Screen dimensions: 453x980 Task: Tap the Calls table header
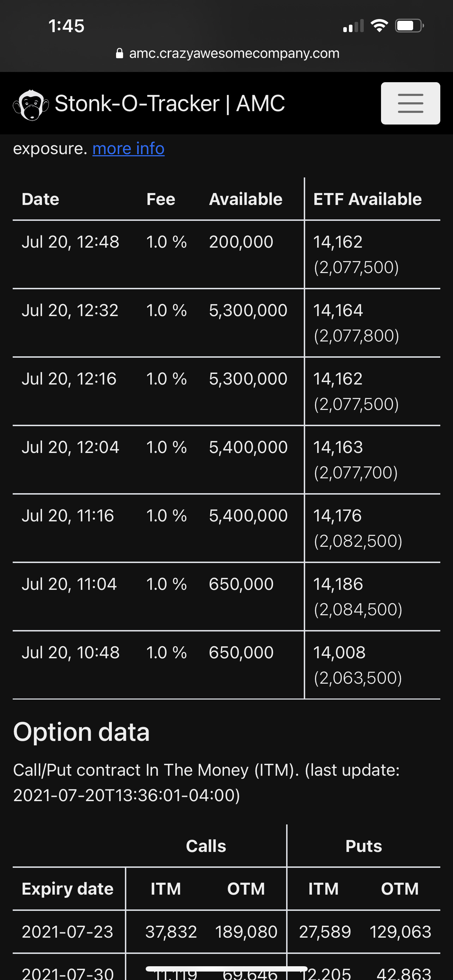pos(206,846)
